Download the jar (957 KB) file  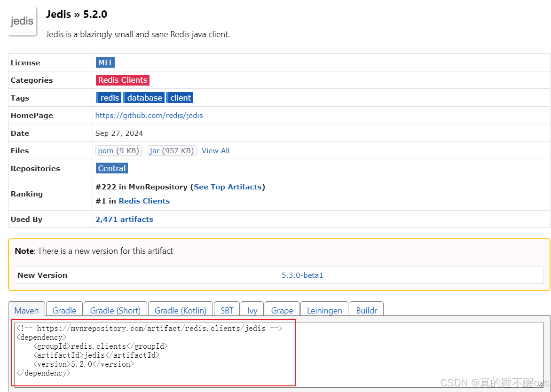tap(172, 151)
